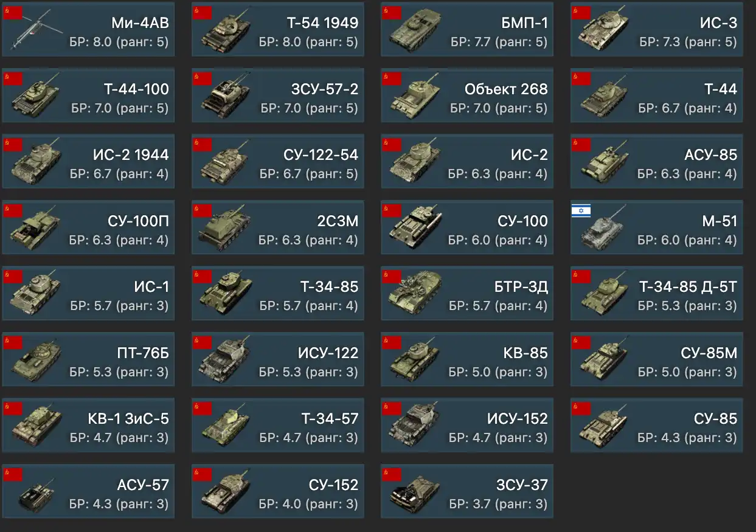The height and width of the screenshot is (532, 756).
Task: Click the Israeli flag on the М-51 card
Action: click(x=581, y=210)
